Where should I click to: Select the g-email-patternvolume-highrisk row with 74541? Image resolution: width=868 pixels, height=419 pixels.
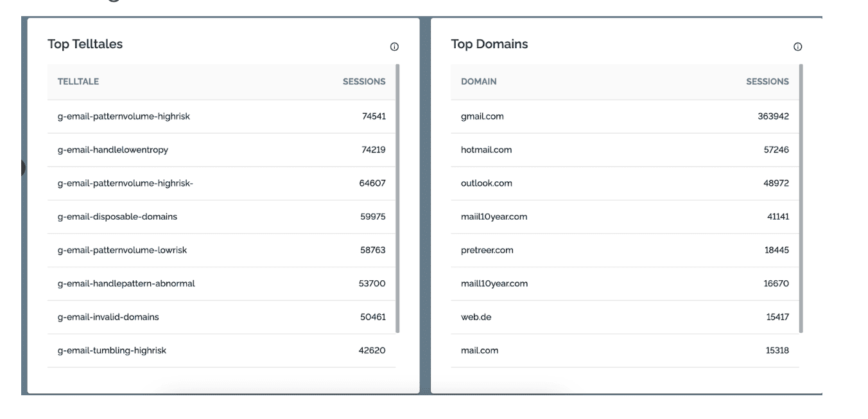tap(221, 116)
